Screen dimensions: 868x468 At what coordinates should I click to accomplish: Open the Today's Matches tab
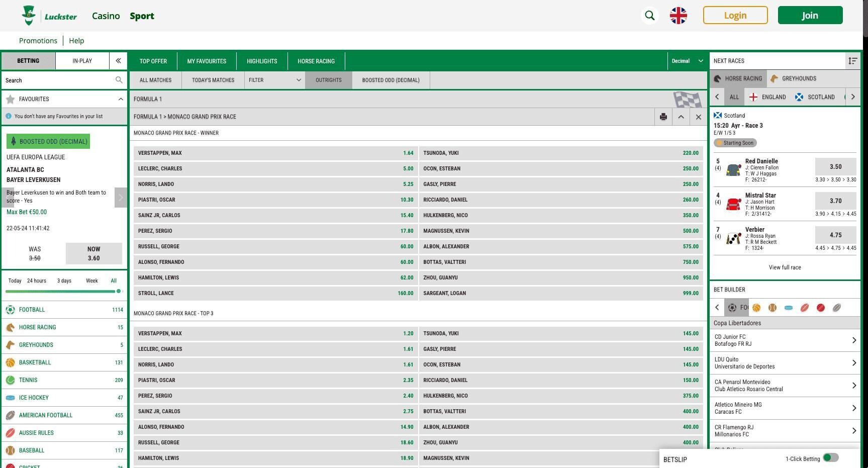point(213,80)
